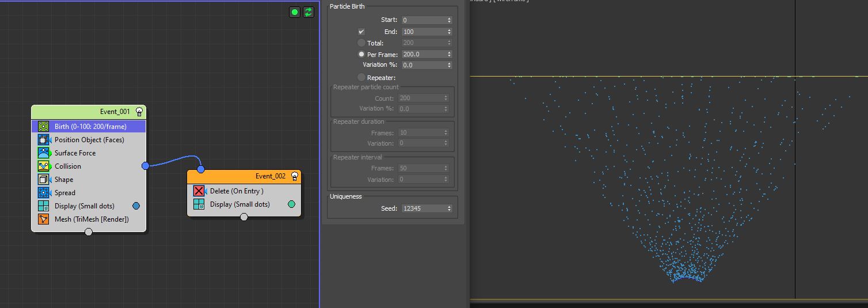Select the Position Object operator icon

tap(44, 140)
